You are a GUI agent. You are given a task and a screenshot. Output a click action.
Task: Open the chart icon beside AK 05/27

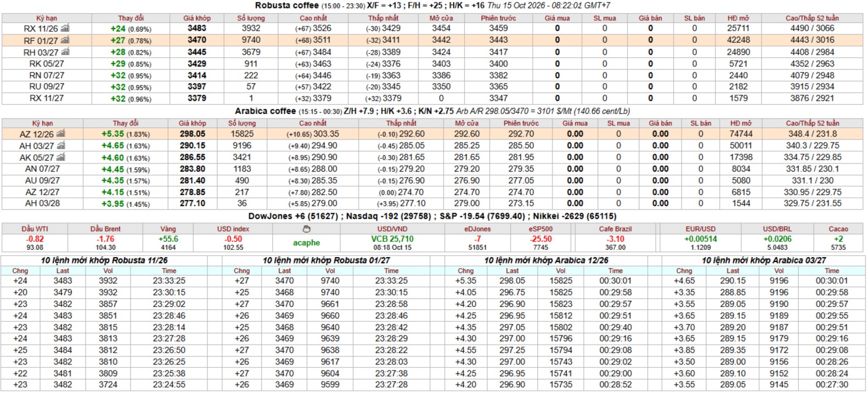pyautogui.click(x=60, y=157)
